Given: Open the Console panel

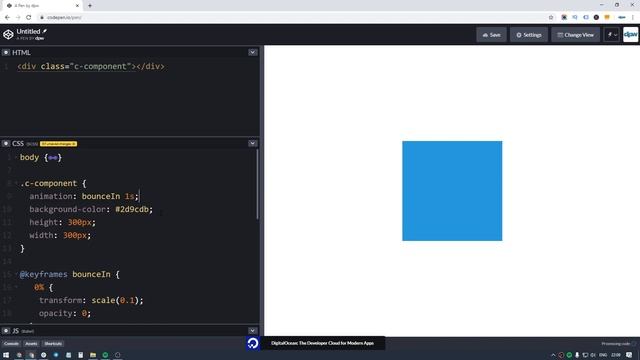Looking at the screenshot, I should pos(11,344).
